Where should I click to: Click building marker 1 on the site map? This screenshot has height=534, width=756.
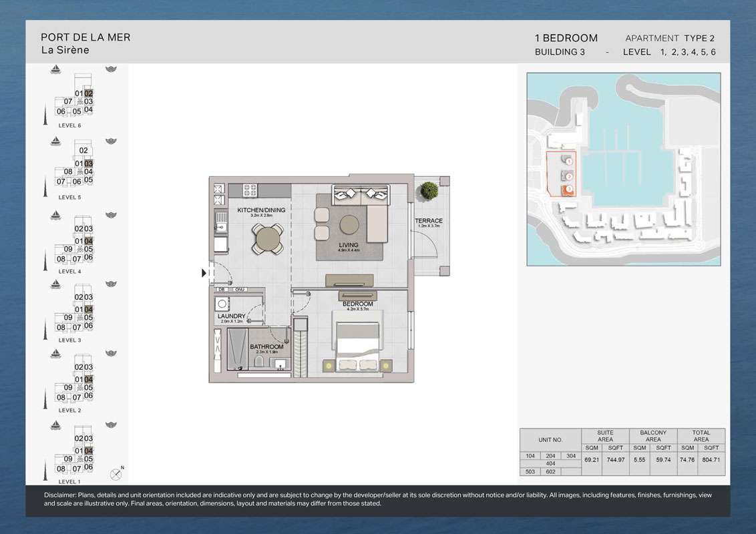coord(568,161)
